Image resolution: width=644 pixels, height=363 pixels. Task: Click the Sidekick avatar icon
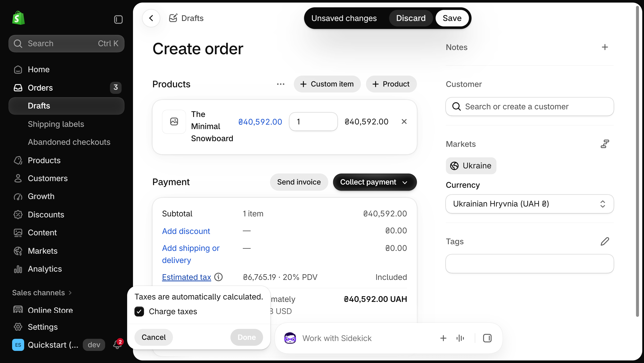tap(290, 338)
